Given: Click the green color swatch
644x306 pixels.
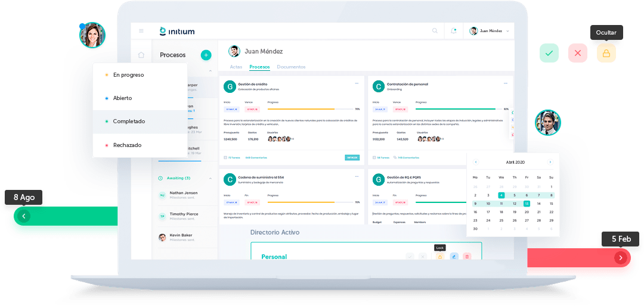Looking at the screenshot, I should (x=549, y=54).
